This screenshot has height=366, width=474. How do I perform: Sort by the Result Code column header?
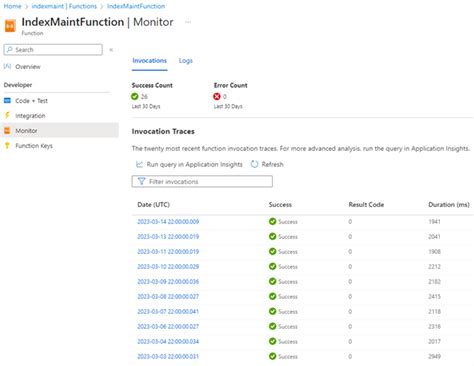point(366,205)
